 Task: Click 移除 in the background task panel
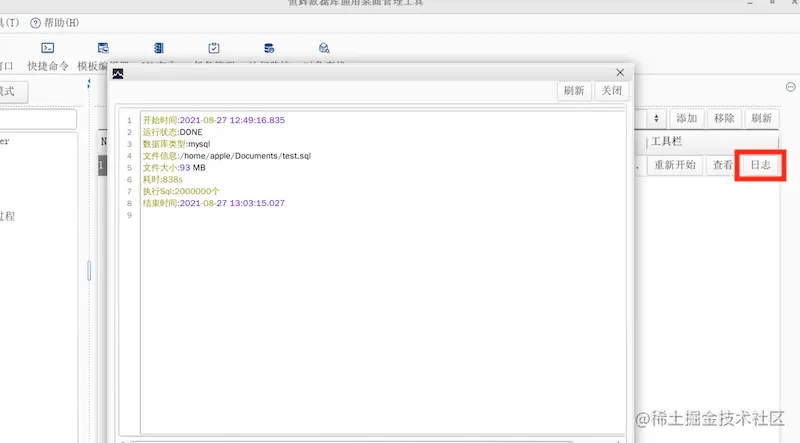pos(724,118)
